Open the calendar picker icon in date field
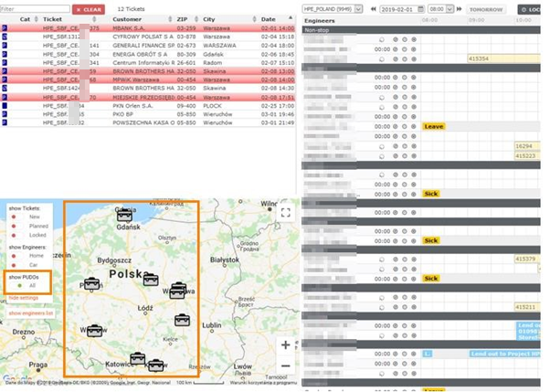The height and width of the screenshot is (392, 550). pos(421,9)
